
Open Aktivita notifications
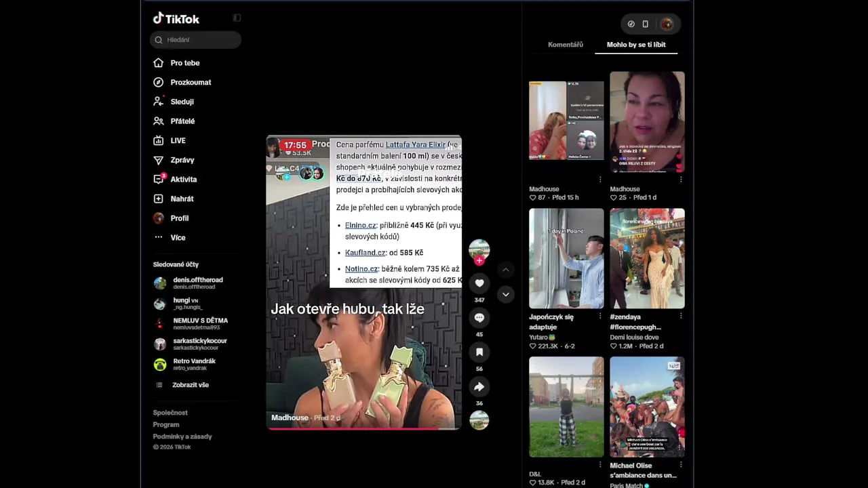[184, 180]
